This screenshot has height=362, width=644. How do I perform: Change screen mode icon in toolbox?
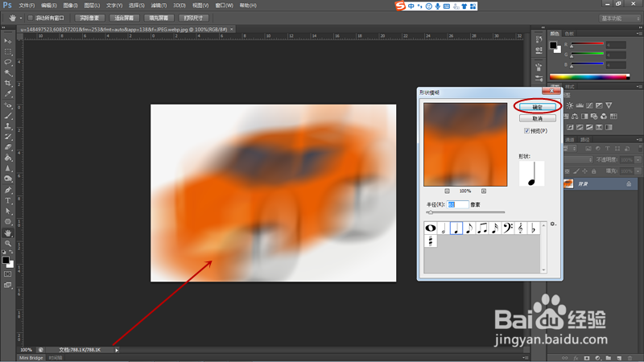(8, 285)
